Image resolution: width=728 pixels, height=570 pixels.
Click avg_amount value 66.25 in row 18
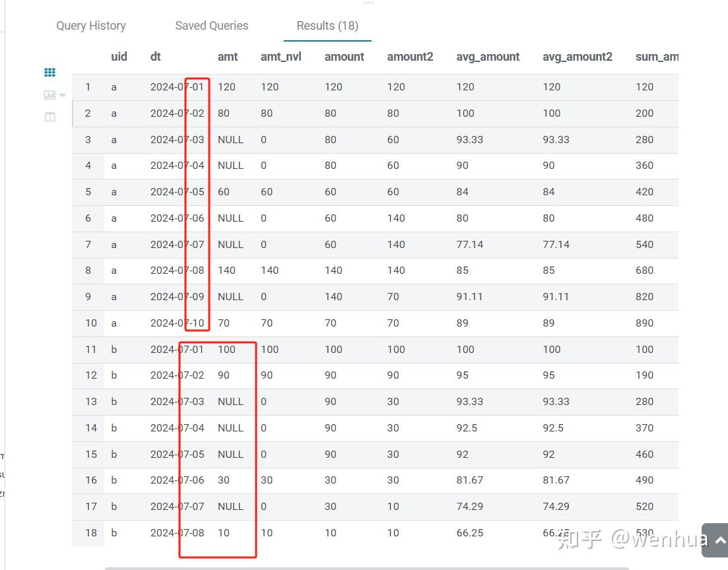(x=469, y=533)
